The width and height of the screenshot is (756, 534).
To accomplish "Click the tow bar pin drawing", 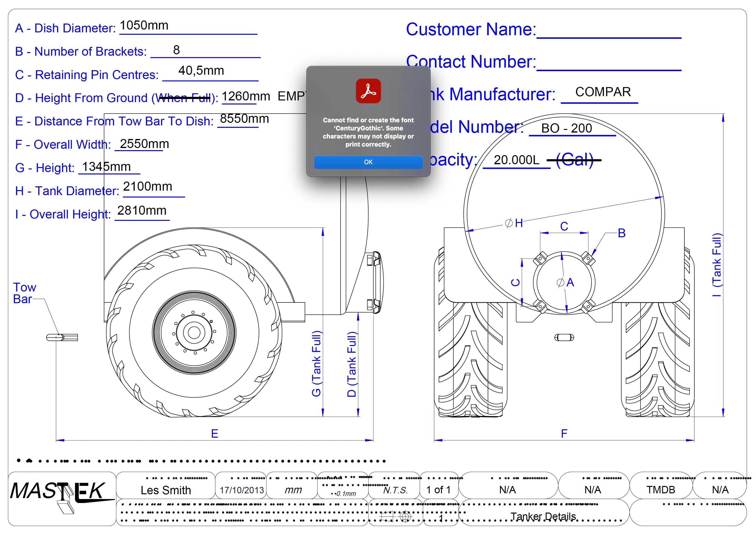I will [62, 337].
